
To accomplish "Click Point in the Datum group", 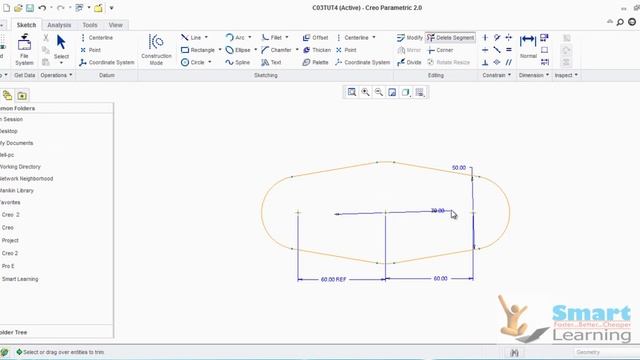I will coord(91,50).
